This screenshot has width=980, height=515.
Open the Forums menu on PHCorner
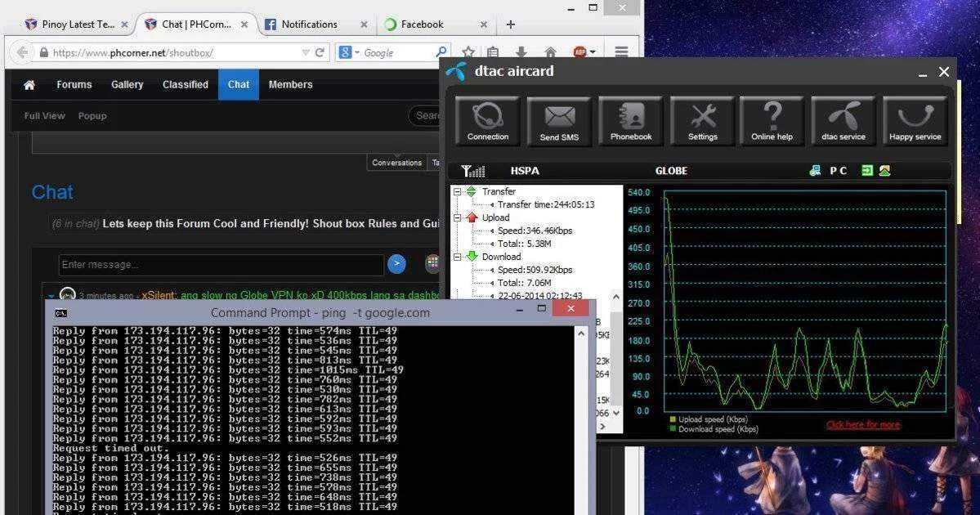74,84
